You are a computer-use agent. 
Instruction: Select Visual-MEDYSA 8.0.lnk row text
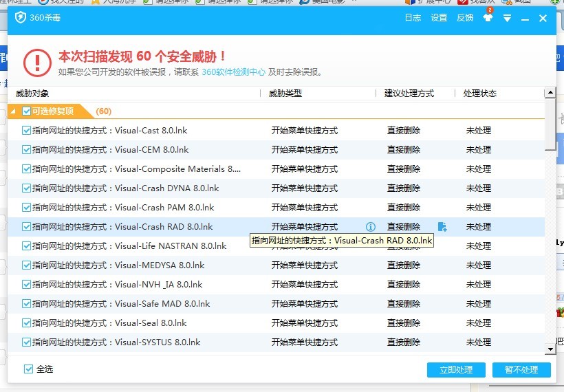pos(118,265)
